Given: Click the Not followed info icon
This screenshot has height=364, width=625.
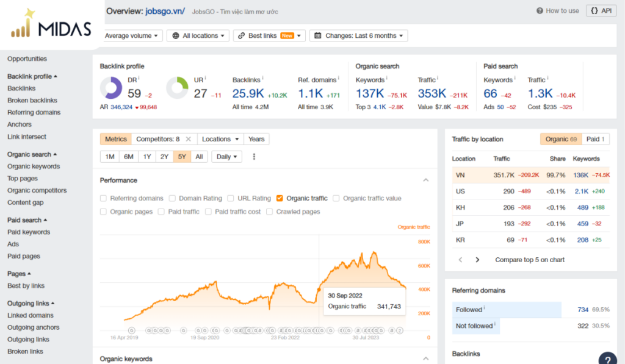Looking at the screenshot, I should [494, 324].
